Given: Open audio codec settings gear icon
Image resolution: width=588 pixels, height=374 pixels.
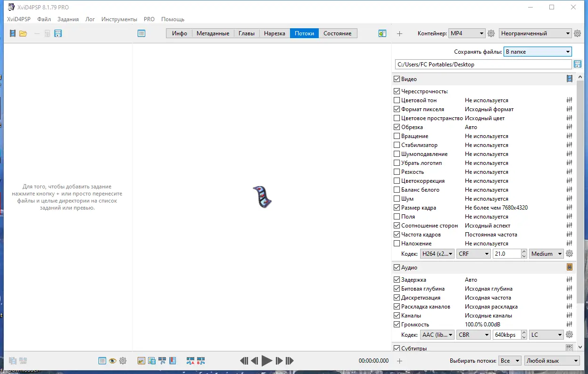Looking at the screenshot, I should 569,334.
